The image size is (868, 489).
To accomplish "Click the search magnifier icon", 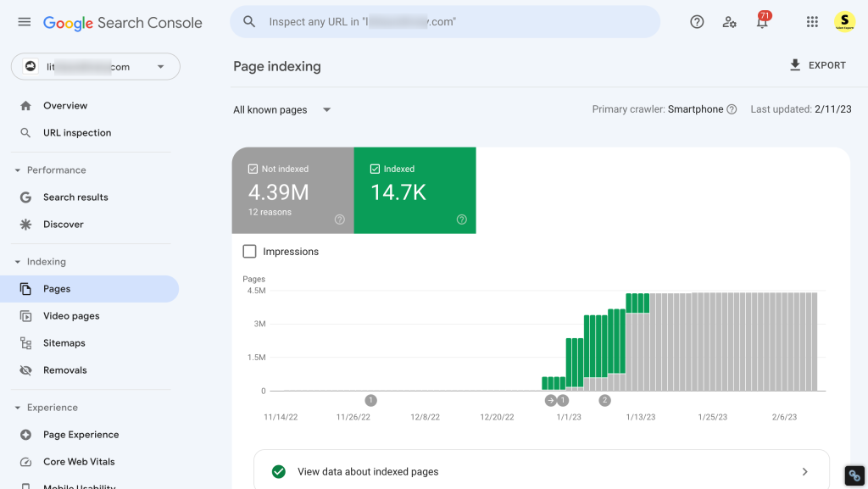I will [x=249, y=21].
